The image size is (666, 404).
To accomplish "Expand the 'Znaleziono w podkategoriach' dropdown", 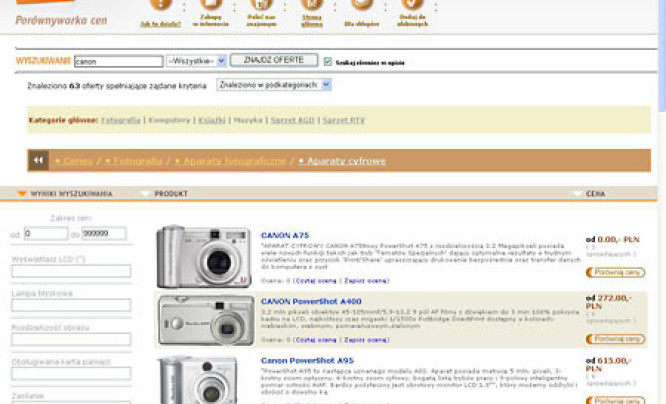I will pyautogui.click(x=274, y=85).
